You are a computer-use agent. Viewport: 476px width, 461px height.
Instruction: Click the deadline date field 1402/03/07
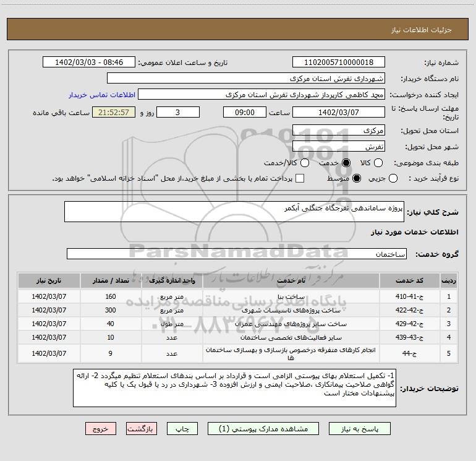(x=339, y=113)
